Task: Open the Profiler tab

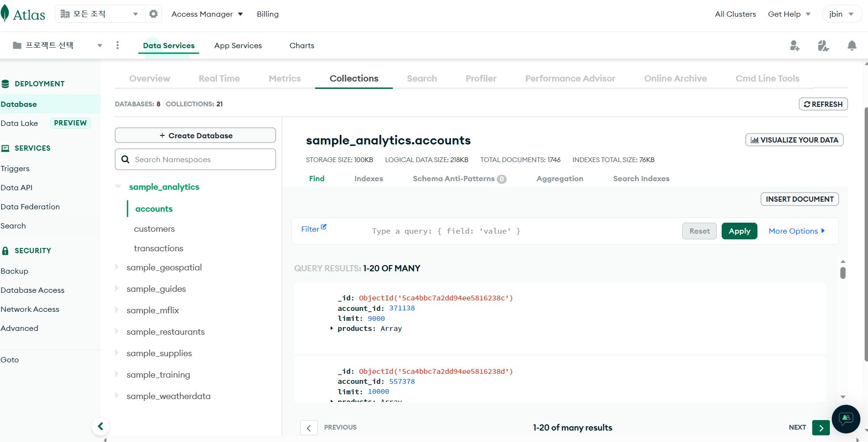Action: click(x=481, y=78)
